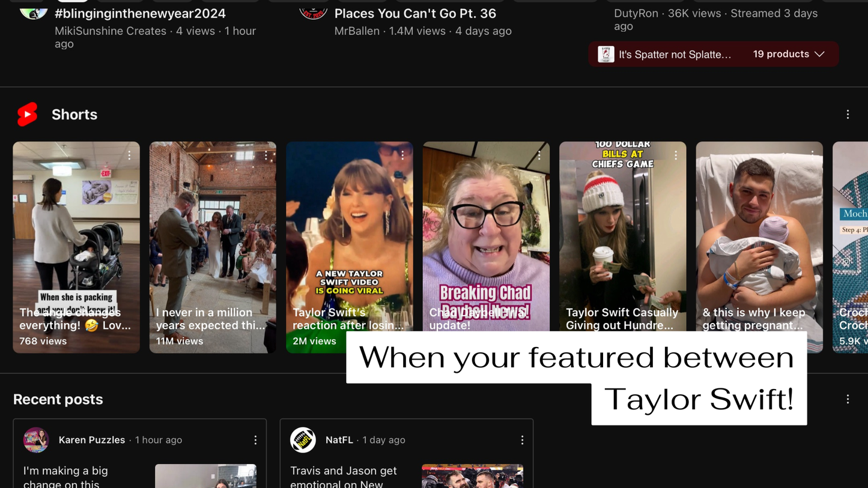The height and width of the screenshot is (488, 868).
Task: Click the NatFL channel avatar
Action: pyautogui.click(x=303, y=440)
